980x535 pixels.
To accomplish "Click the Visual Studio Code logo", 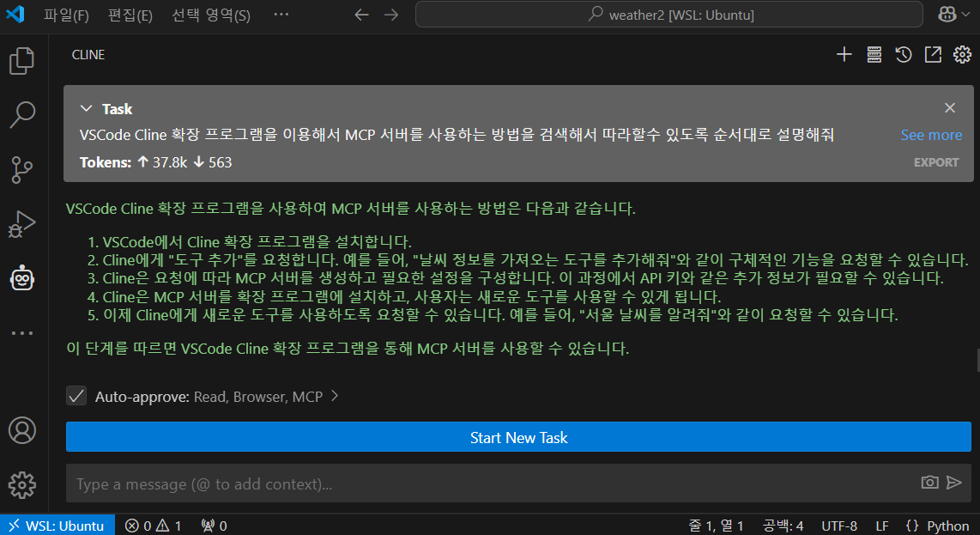I will 15,14.
